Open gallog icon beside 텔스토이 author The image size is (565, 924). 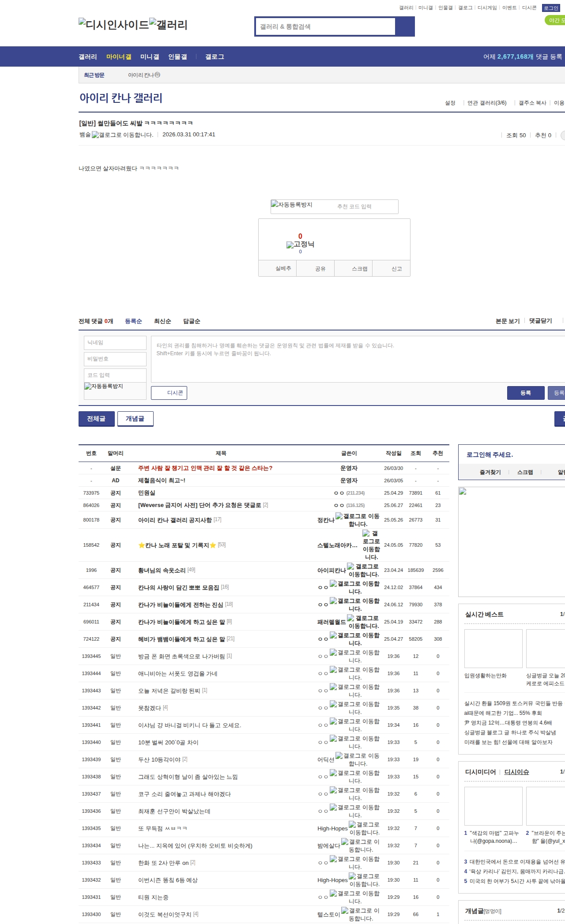point(345,910)
